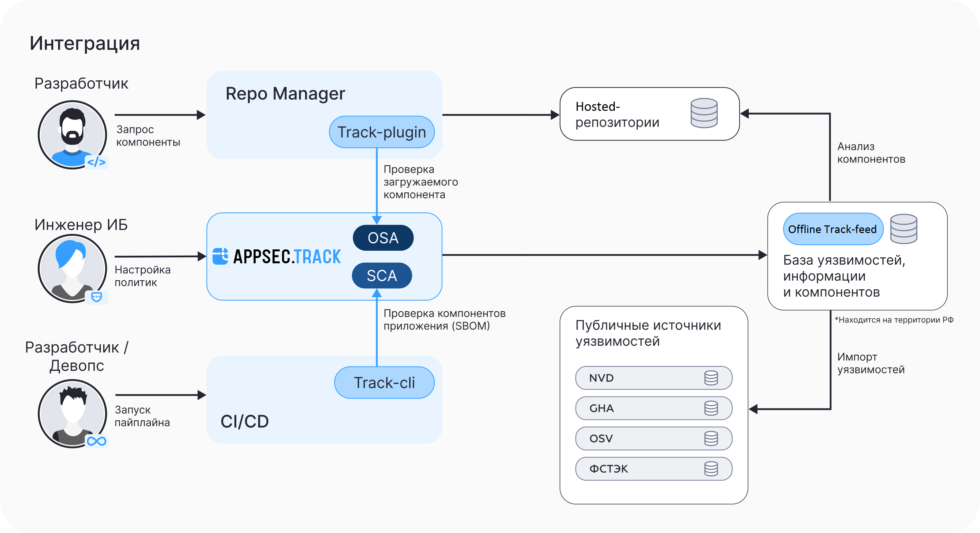Click the Анализ компонентов caption
This screenshot has height=533, width=980.
871,152
